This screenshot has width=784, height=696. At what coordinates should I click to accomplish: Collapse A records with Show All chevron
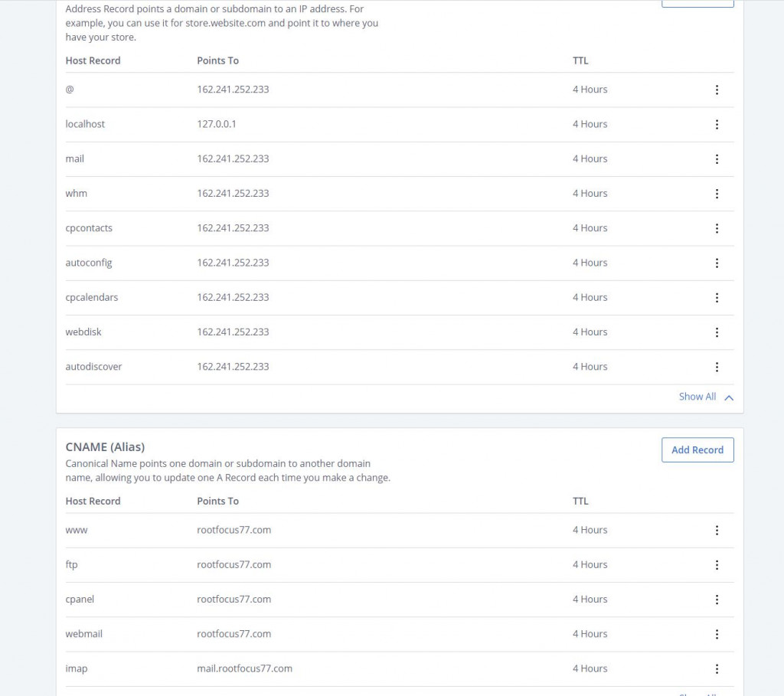tap(729, 397)
